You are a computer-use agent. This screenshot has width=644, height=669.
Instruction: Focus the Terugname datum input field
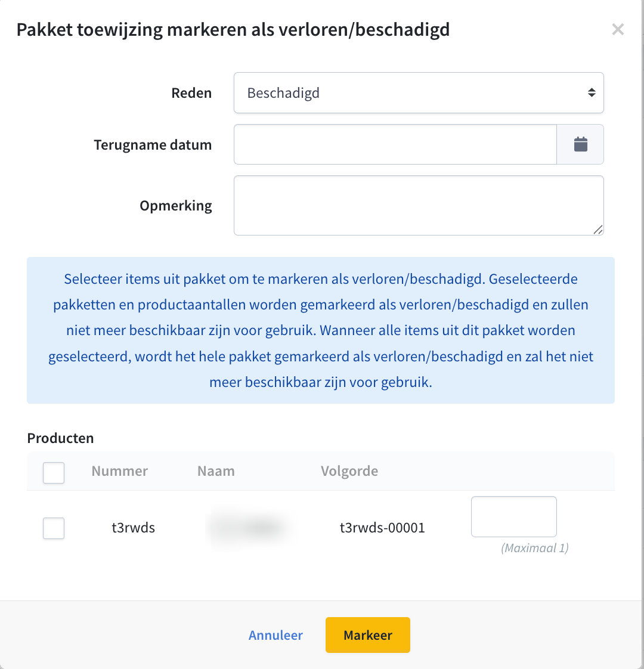click(x=395, y=144)
